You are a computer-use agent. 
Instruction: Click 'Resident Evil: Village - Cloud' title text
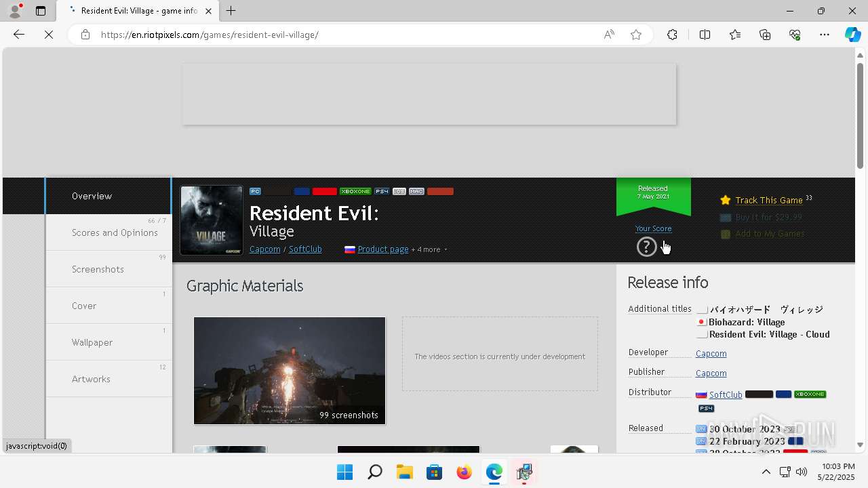click(x=769, y=334)
